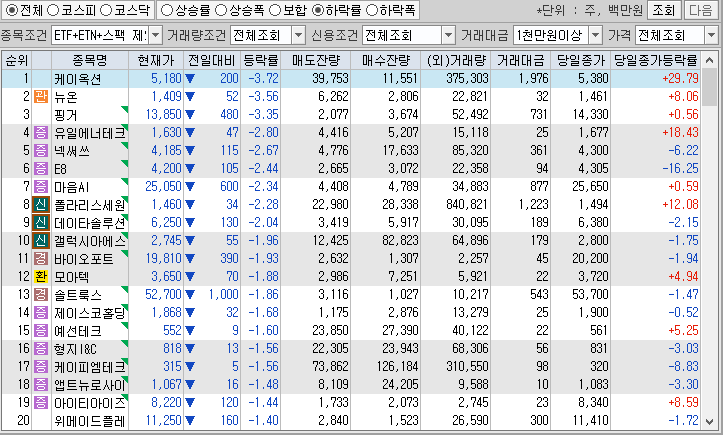Click the 126,184 buy balance cell
This screenshot has width=723, height=435.
[x=397, y=366]
